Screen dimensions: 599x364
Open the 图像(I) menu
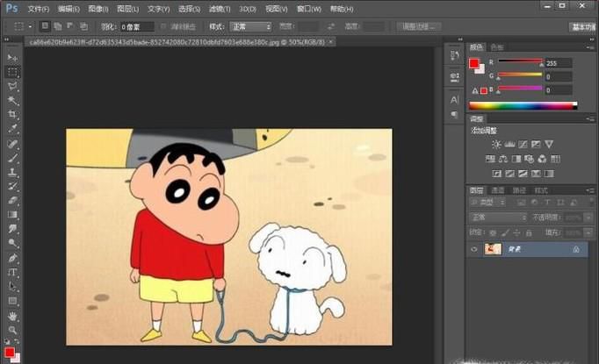tap(98, 9)
